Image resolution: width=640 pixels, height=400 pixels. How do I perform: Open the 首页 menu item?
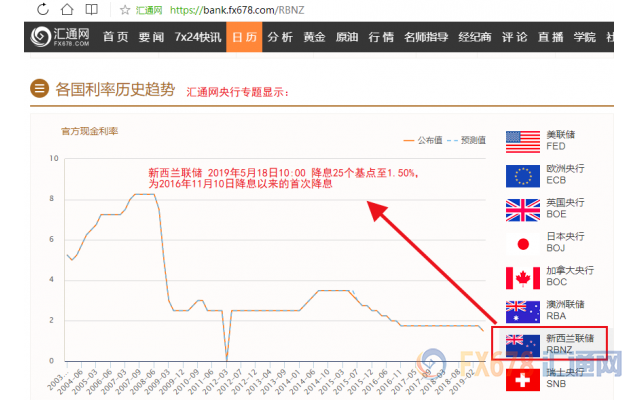click(116, 37)
